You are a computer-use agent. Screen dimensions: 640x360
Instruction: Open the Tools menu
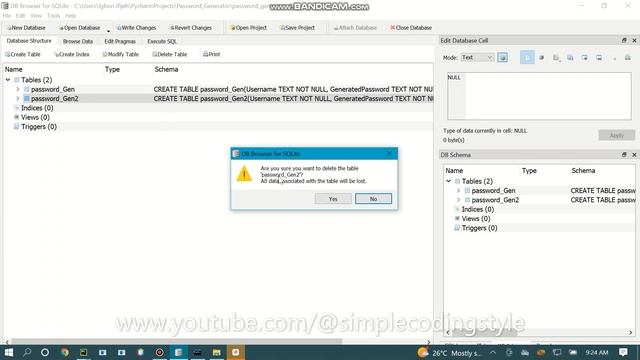pos(53,16)
